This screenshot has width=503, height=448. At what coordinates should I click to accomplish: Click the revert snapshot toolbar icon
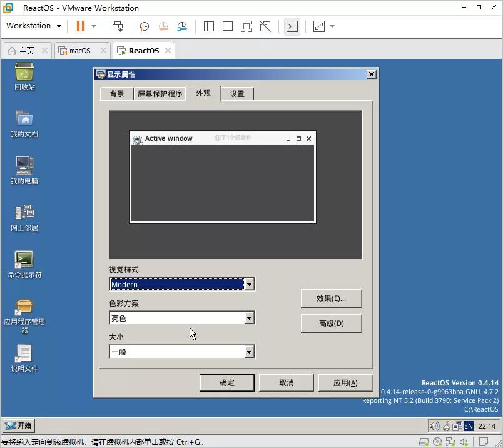point(163,26)
